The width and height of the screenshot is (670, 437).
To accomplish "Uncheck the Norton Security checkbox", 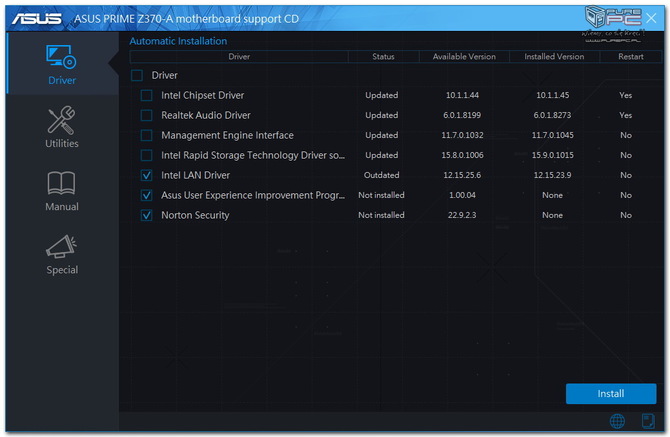I will point(146,215).
